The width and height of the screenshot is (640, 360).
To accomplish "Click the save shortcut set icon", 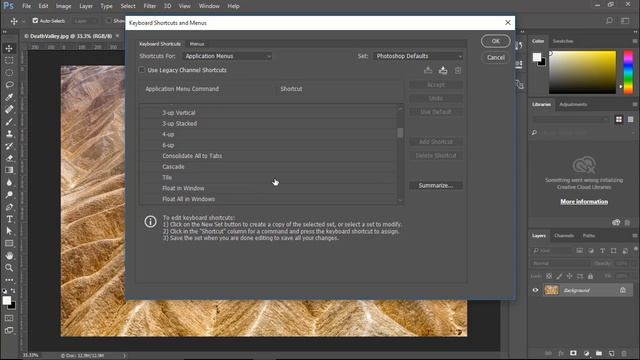I will tap(428, 71).
